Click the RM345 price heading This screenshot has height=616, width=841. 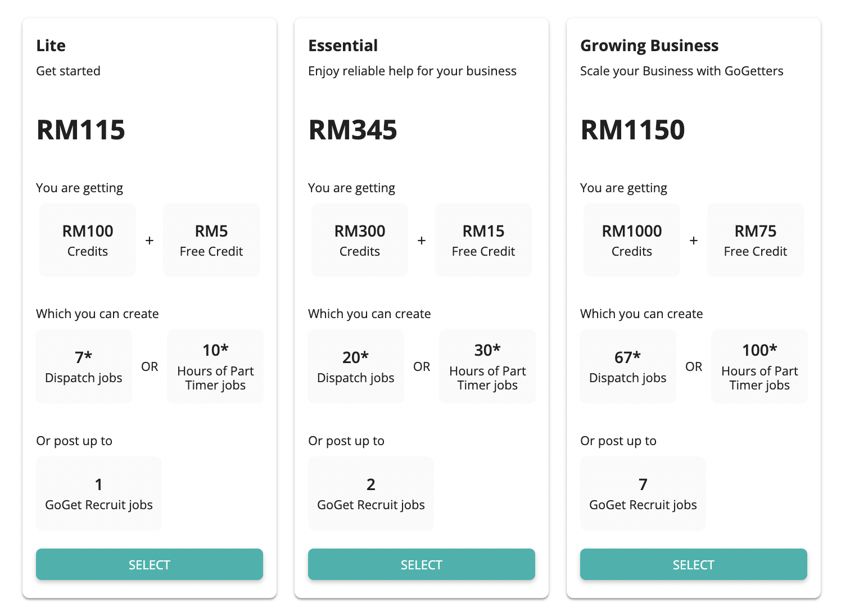coord(353,130)
